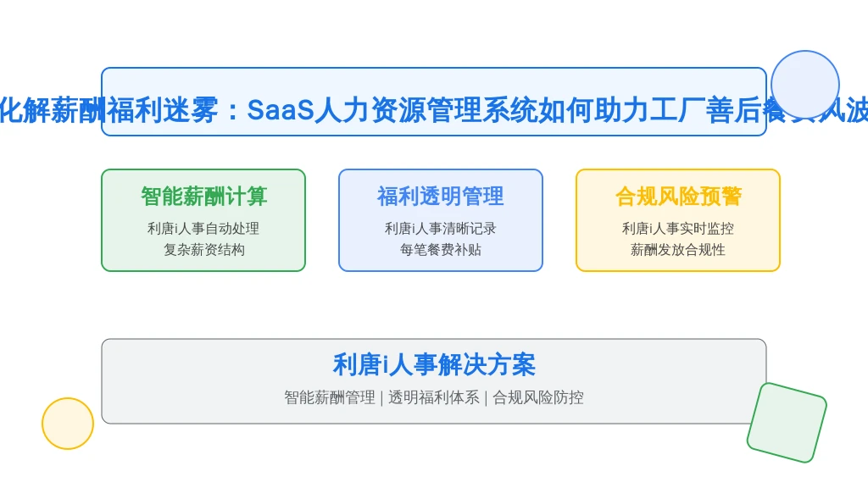Click the yellow circle at bottom left

[68, 424]
